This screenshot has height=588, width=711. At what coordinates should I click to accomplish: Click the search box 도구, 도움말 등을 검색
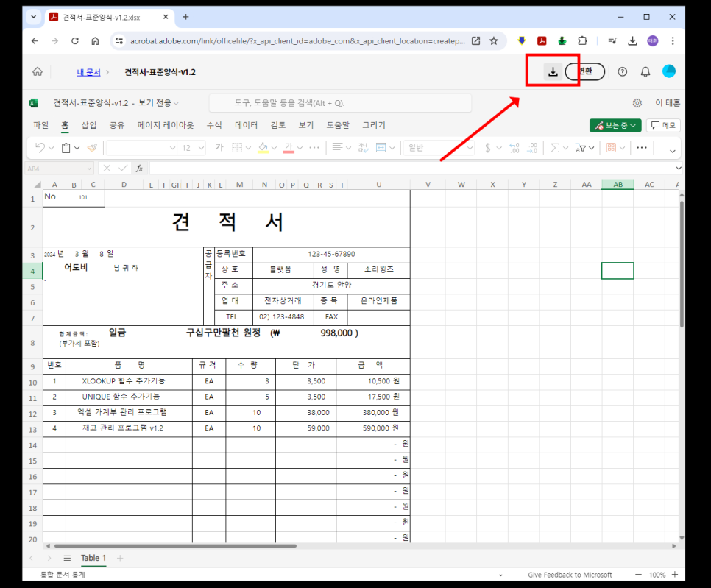point(339,103)
